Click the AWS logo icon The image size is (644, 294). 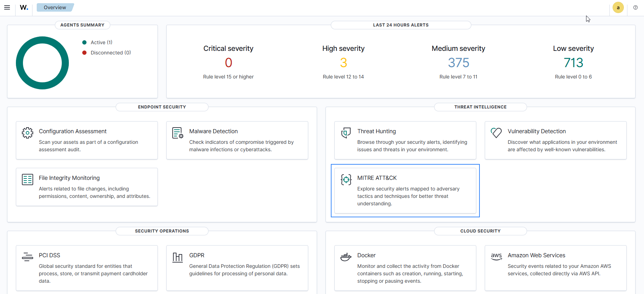pos(496,257)
